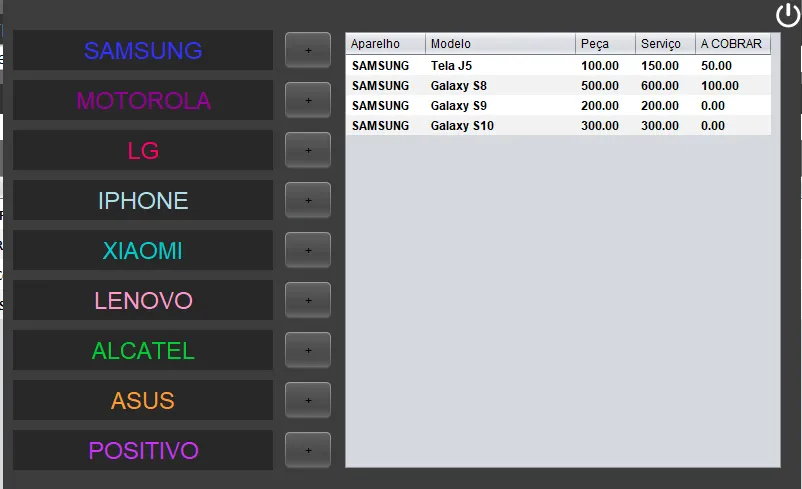Select the ASUS brand button
This screenshot has height=489, width=802.
coord(143,400)
